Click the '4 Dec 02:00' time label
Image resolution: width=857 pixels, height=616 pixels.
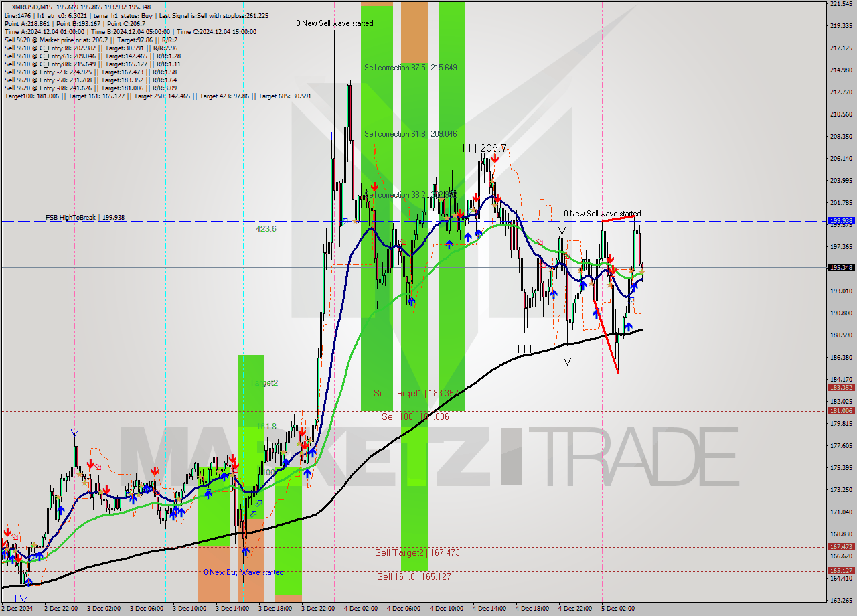(x=362, y=609)
